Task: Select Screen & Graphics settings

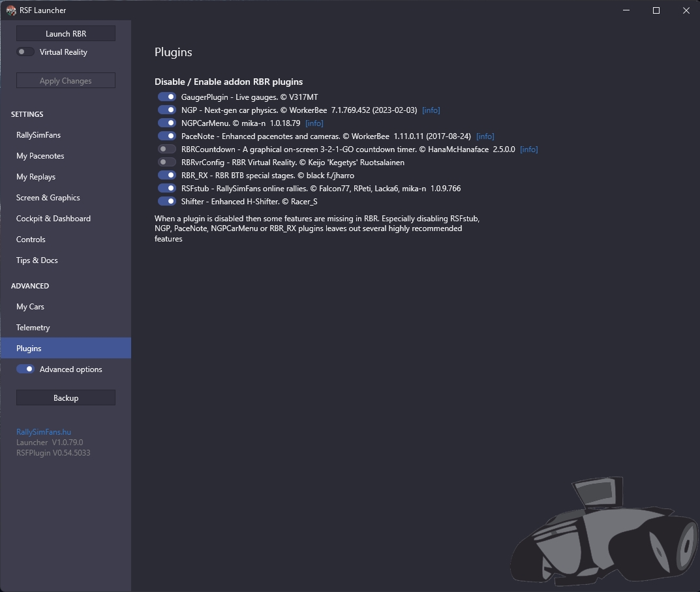Action: 66,198
